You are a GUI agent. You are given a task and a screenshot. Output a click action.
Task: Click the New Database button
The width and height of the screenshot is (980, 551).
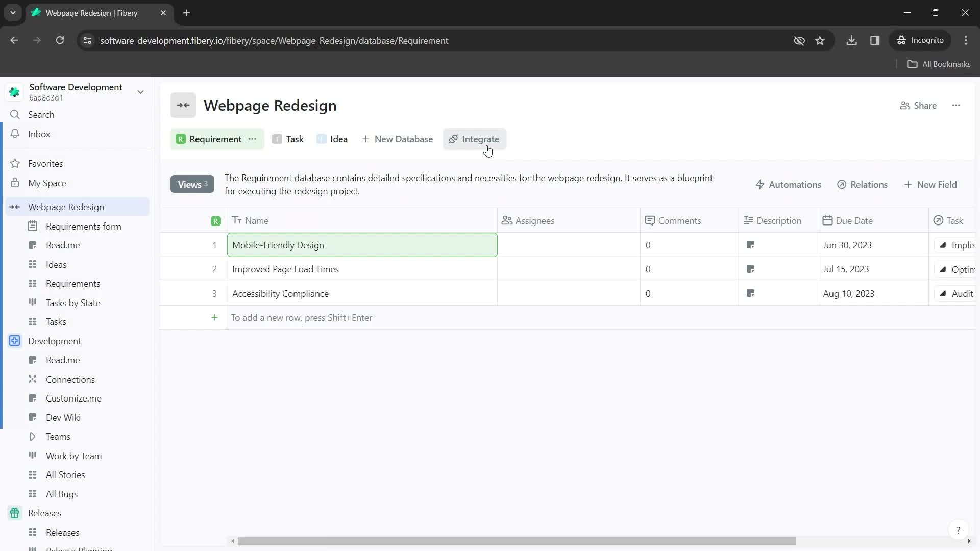pos(397,139)
